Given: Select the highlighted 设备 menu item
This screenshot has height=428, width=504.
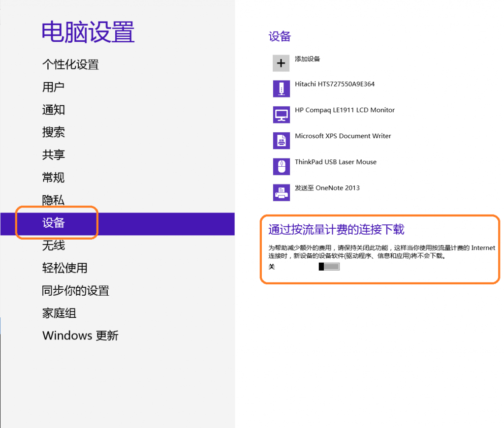Looking at the screenshot, I should click(x=117, y=224).
